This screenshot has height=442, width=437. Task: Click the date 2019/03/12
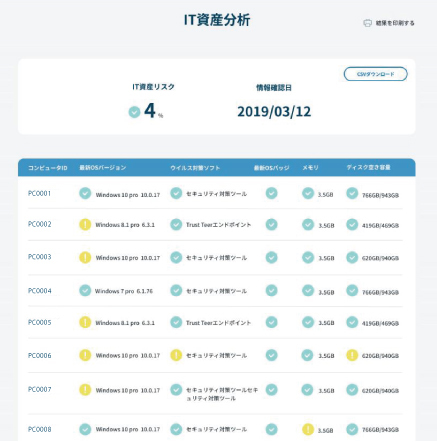tap(274, 112)
